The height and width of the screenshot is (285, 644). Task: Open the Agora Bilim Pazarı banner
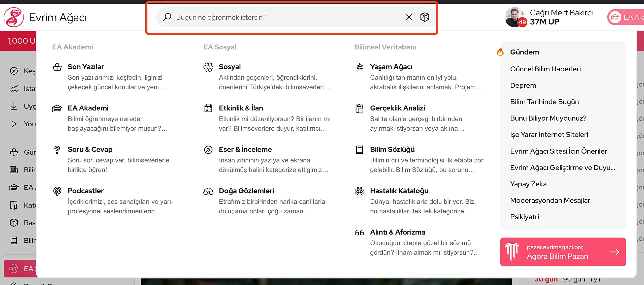click(x=563, y=252)
